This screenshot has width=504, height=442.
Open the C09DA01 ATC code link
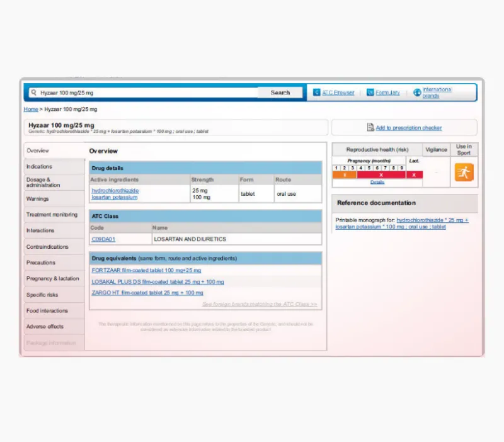pos(103,239)
